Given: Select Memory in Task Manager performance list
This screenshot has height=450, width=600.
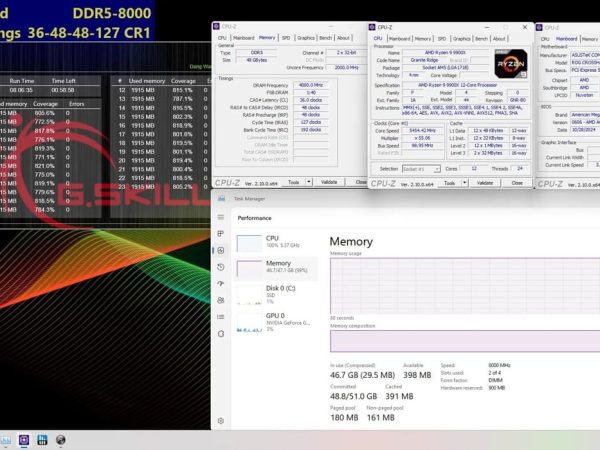Looking at the screenshot, I should pos(276,268).
